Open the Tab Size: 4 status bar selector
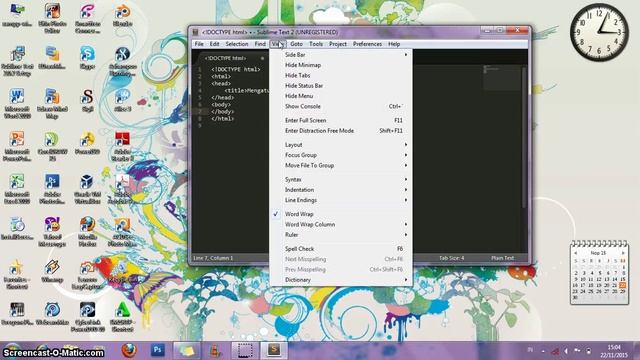Image resolution: width=640 pixels, height=360 pixels. pyautogui.click(x=451, y=258)
